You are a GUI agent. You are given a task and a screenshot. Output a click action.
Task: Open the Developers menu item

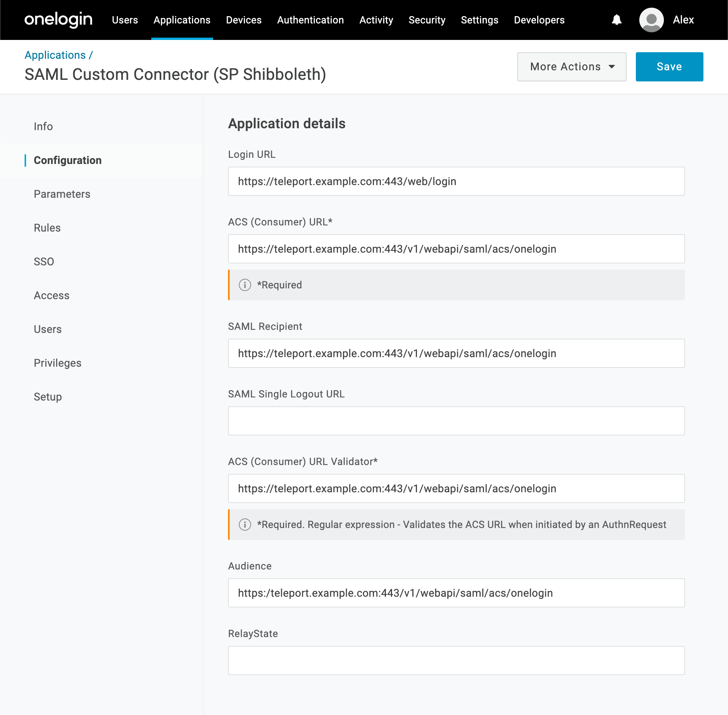click(539, 20)
